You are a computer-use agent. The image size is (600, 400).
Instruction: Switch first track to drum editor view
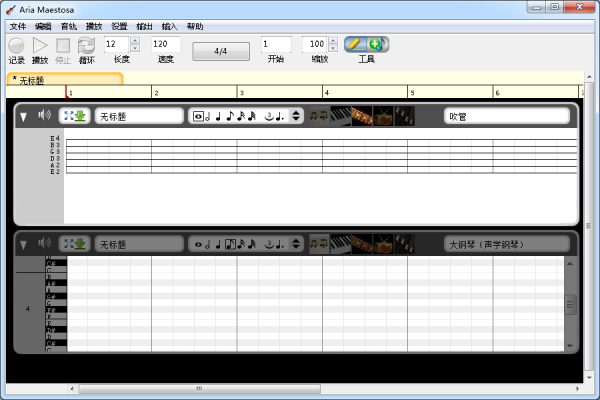click(382, 116)
